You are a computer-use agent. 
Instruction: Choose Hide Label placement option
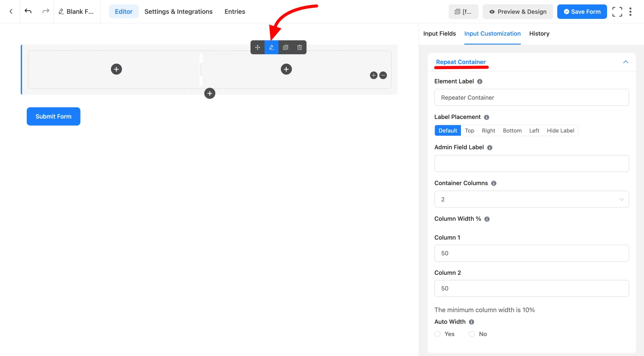click(560, 130)
